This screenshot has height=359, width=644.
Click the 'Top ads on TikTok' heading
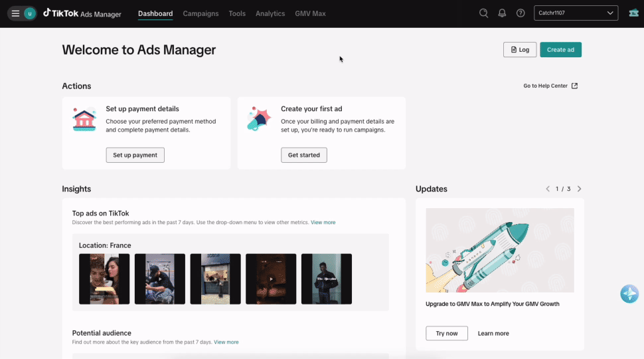(x=101, y=213)
